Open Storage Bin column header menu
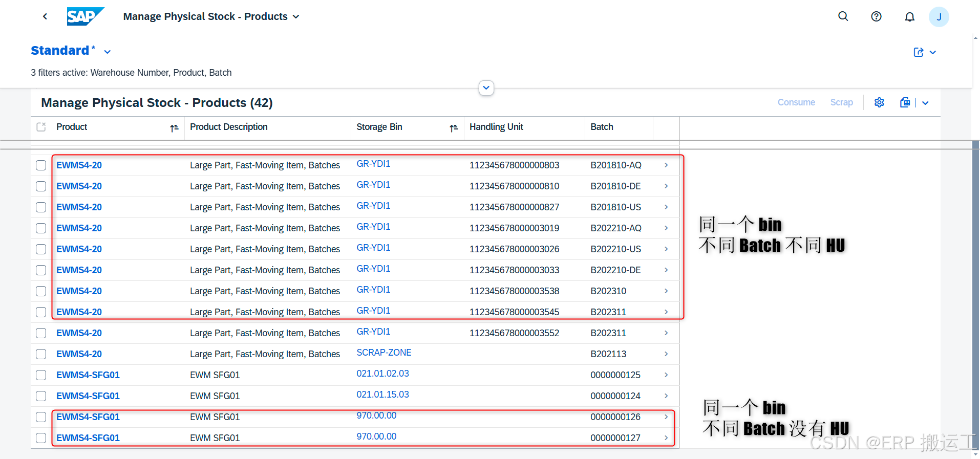 379,127
